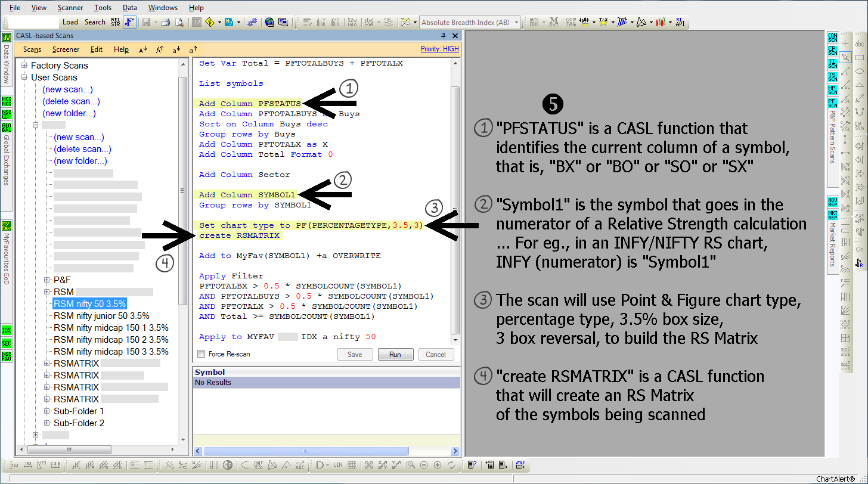
Task: Click the Priority: HIGH link
Action: coord(440,49)
